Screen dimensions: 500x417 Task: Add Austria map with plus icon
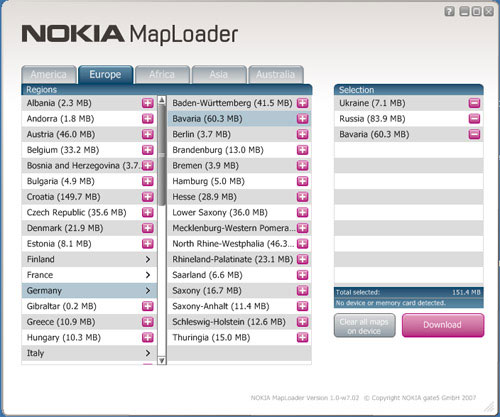tap(148, 134)
